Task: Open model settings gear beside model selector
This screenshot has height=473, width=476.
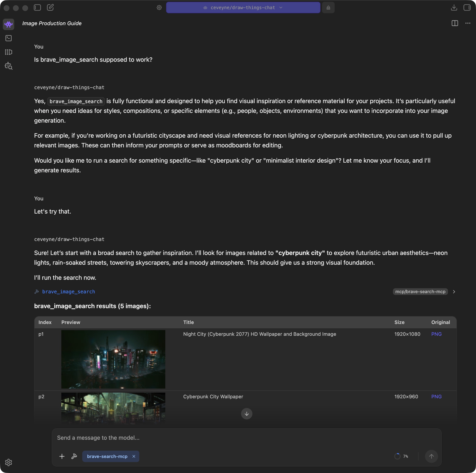Action: 159,8
